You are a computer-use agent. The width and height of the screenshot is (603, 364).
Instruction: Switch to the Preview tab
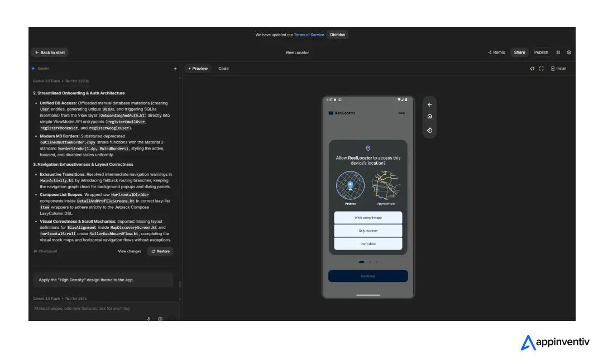198,69
